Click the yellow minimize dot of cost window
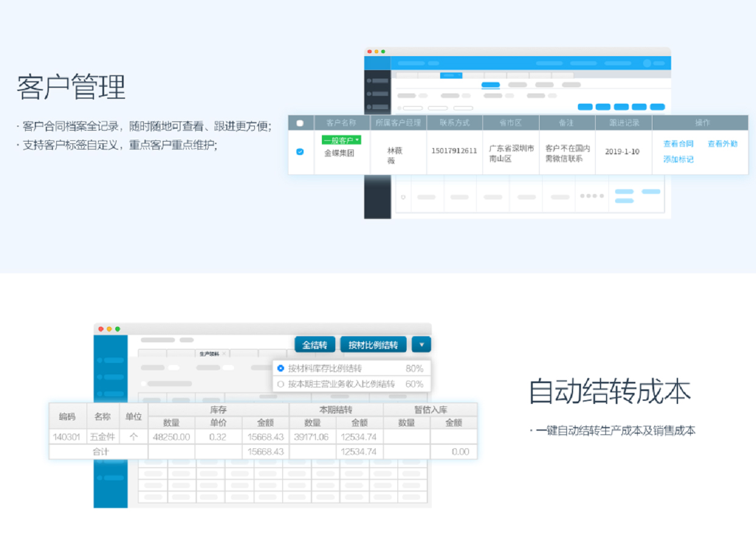756x546 pixels. point(109,329)
